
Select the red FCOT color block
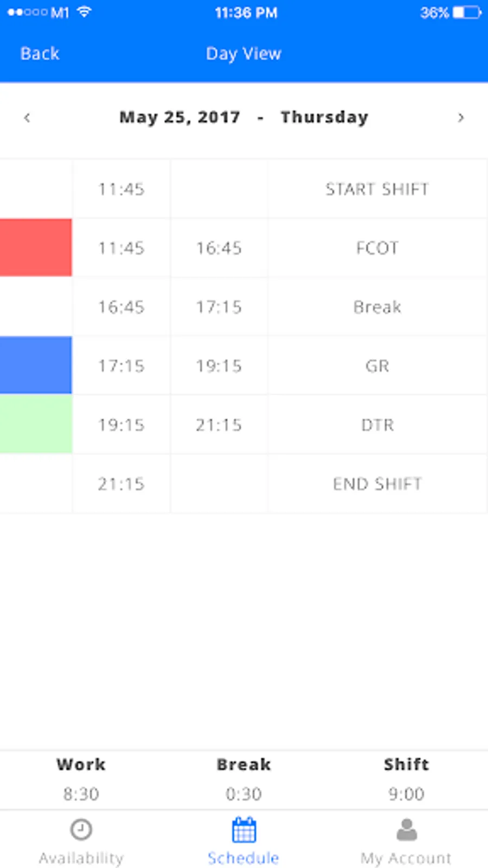coord(36,248)
